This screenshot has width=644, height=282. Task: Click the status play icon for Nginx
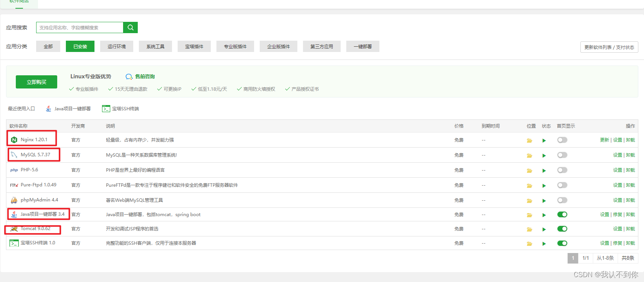(544, 140)
